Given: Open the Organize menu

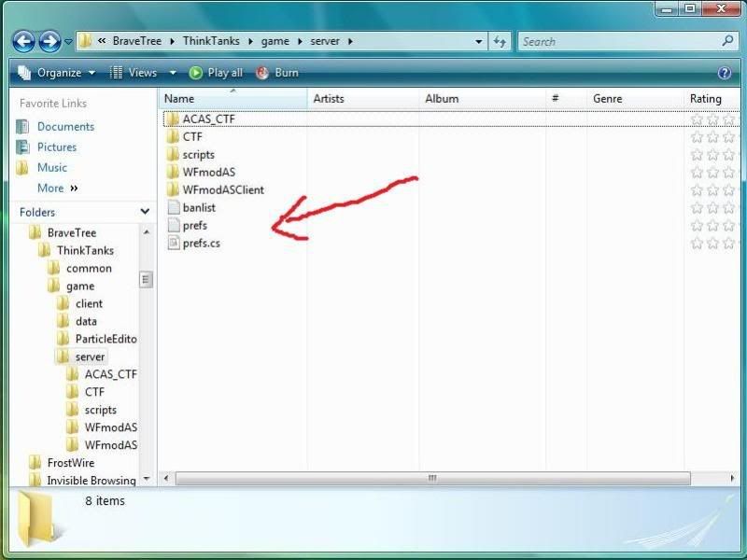Looking at the screenshot, I should (56, 73).
